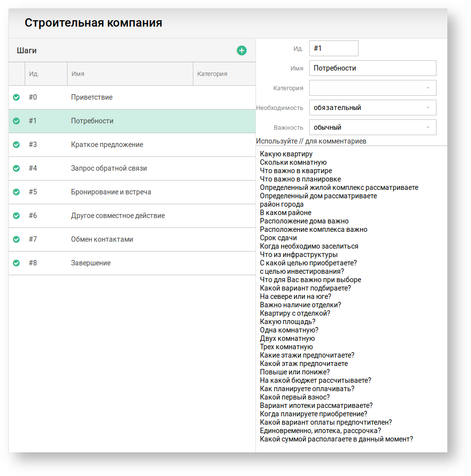Screen dimensions: 471x476
Task: Click line Какой суммой располагаете в данный момент?
Action: click(336, 439)
